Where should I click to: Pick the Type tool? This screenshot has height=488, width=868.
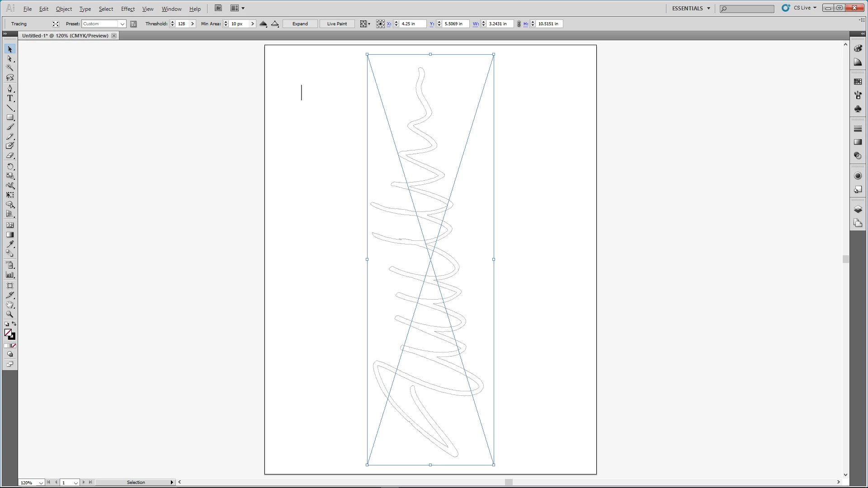click(x=10, y=98)
